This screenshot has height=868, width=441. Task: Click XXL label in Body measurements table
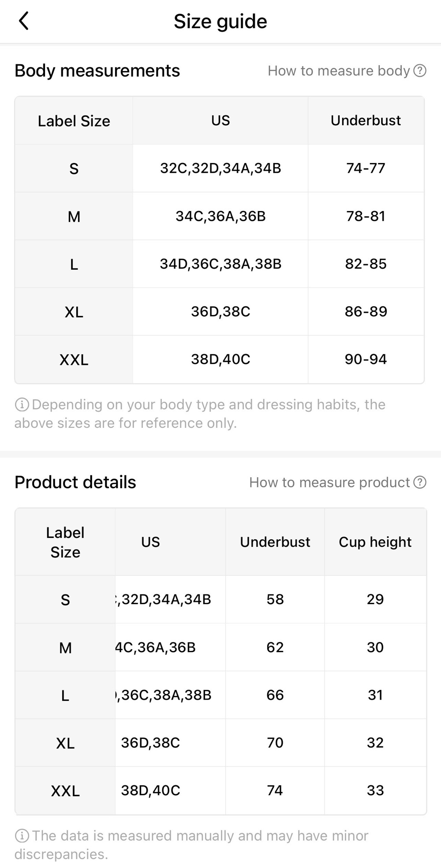pos(74,360)
